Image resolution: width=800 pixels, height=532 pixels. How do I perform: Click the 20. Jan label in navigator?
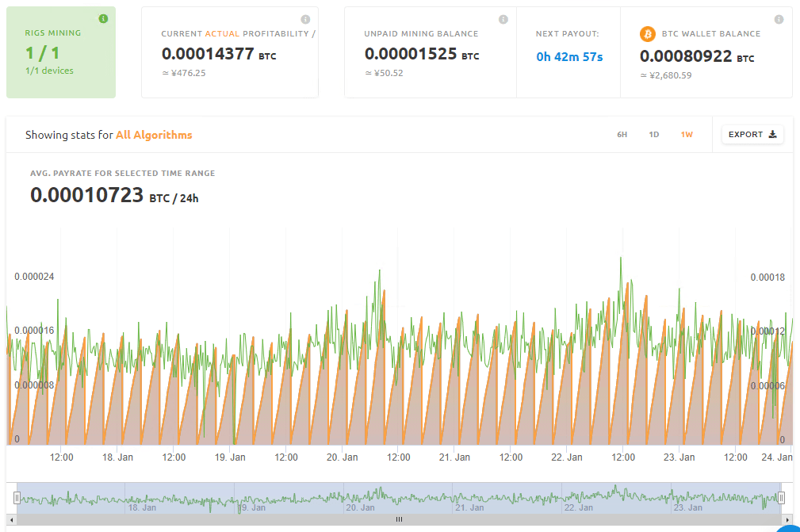point(361,507)
